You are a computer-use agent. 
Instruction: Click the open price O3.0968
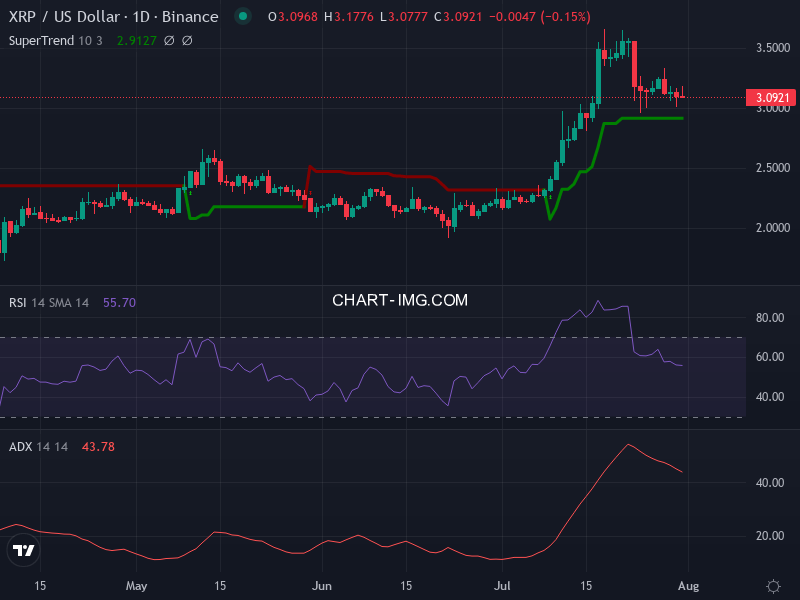293,17
